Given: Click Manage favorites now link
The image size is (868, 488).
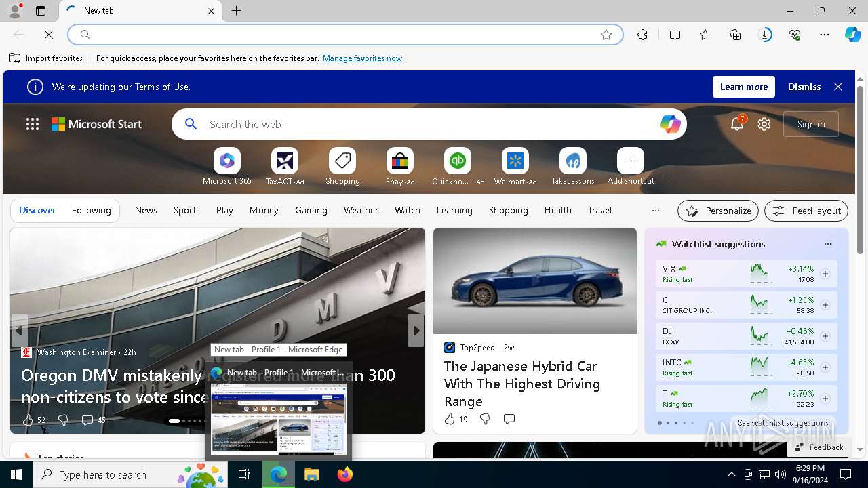Looking at the screenshot, I should [362, 58].
